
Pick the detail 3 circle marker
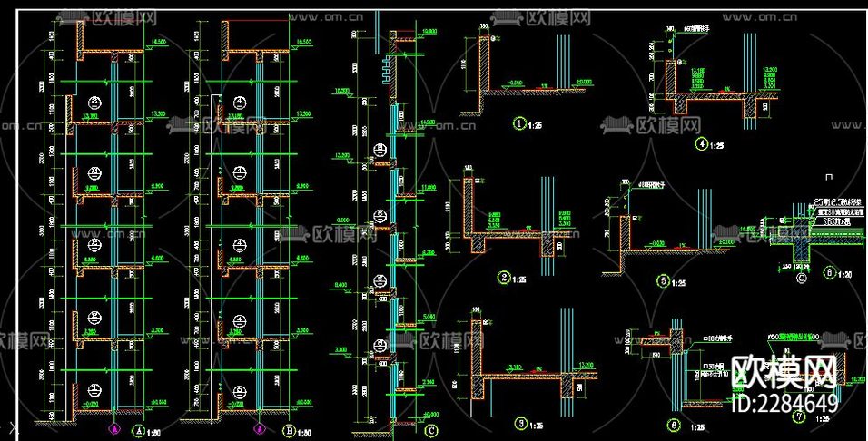pyautogui.click(x=521, y=424)
